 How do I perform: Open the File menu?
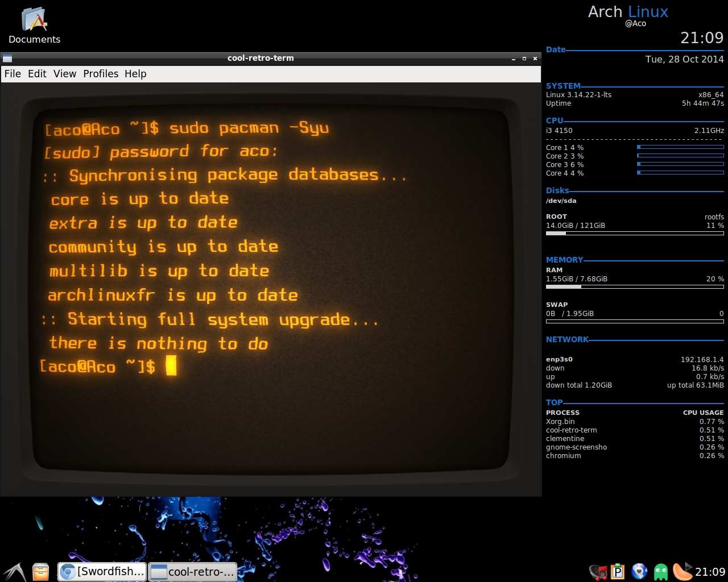click(x=13, y=74)
